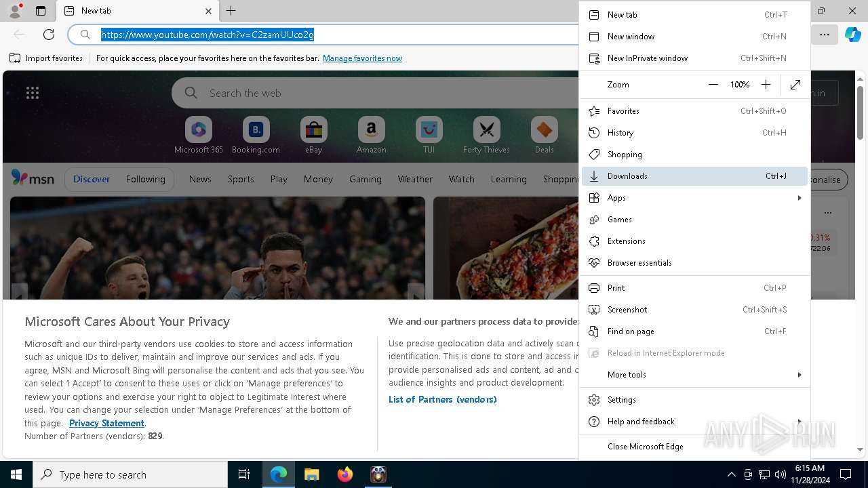Screen dimensions: 868x488
Task: Open the Booking.com shortcut
Action: pyautogui.click(x=256, y=136)
